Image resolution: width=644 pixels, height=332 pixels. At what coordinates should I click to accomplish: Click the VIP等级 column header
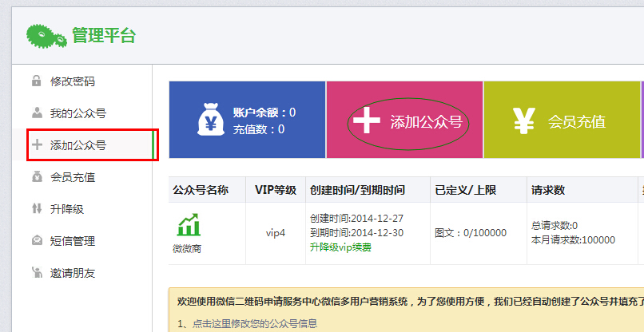pos(276,190)
